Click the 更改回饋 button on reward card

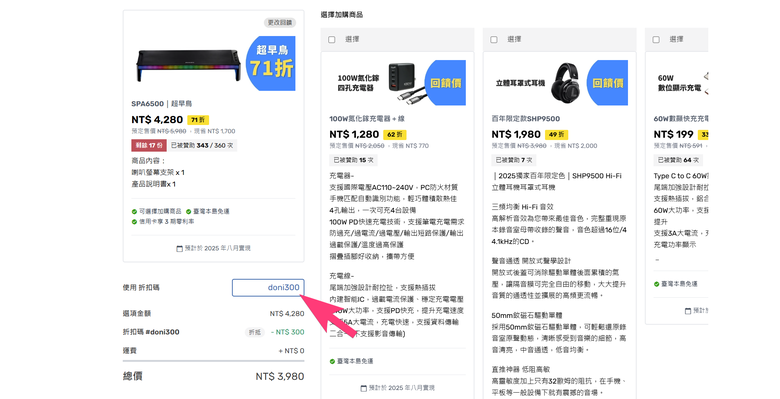pos(280,22)
